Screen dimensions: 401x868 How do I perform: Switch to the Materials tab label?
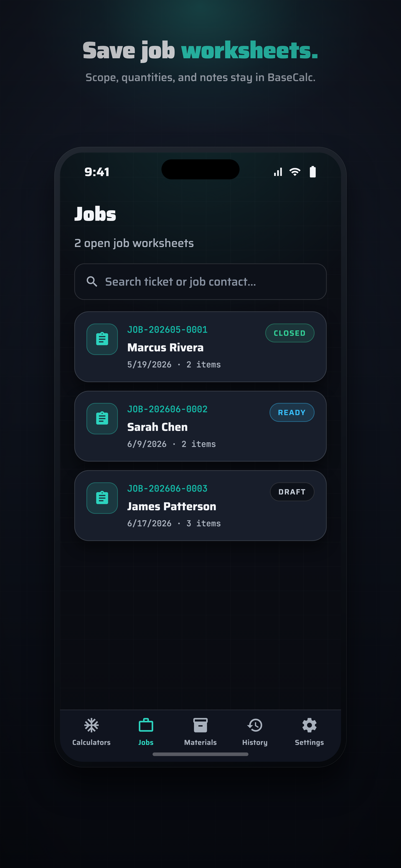click(200, 742)
